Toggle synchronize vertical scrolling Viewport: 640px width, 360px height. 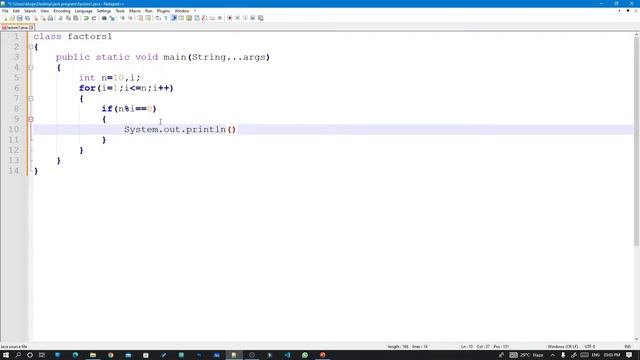tap(140, 18)
